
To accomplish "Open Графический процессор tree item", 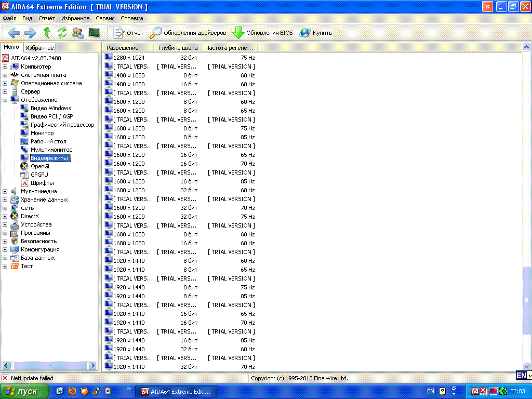I will (x=62, y=125).
